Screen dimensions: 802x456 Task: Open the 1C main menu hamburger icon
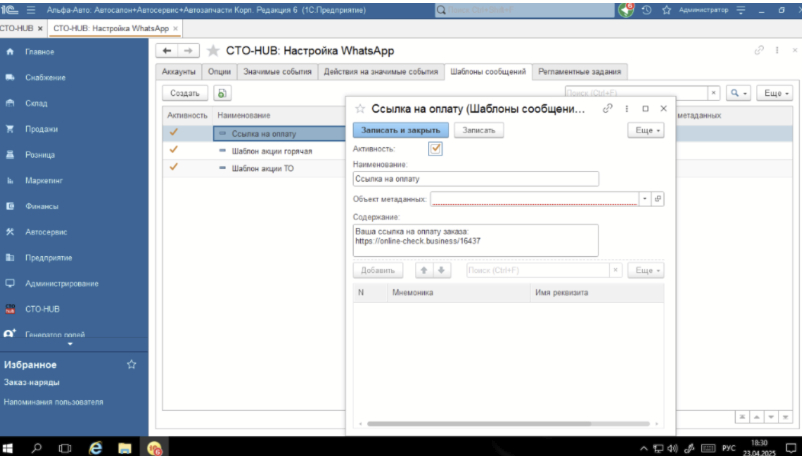tap(31, 10)
